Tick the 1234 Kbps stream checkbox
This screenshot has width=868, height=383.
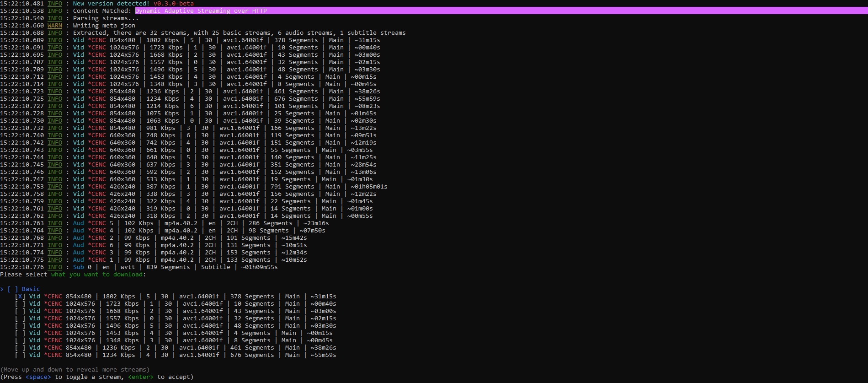point(20,355)
